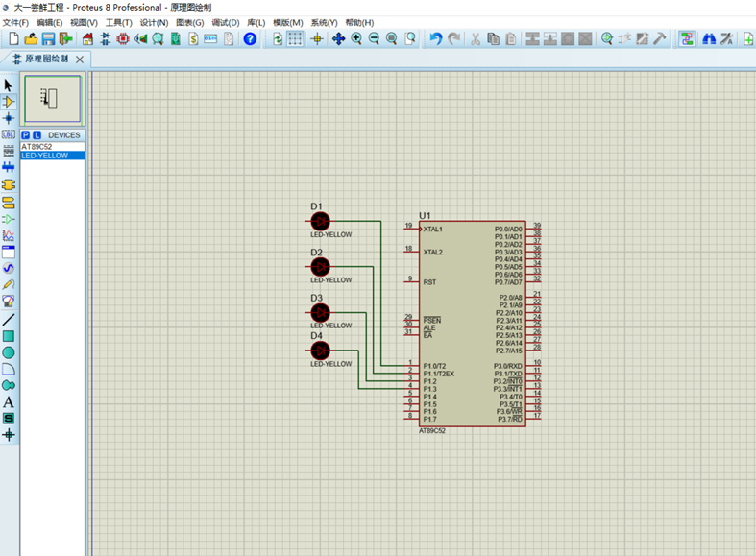Select LED-YELLOW in the devices list
This screenshot has width=756, height=556.
tap(53, 156)
